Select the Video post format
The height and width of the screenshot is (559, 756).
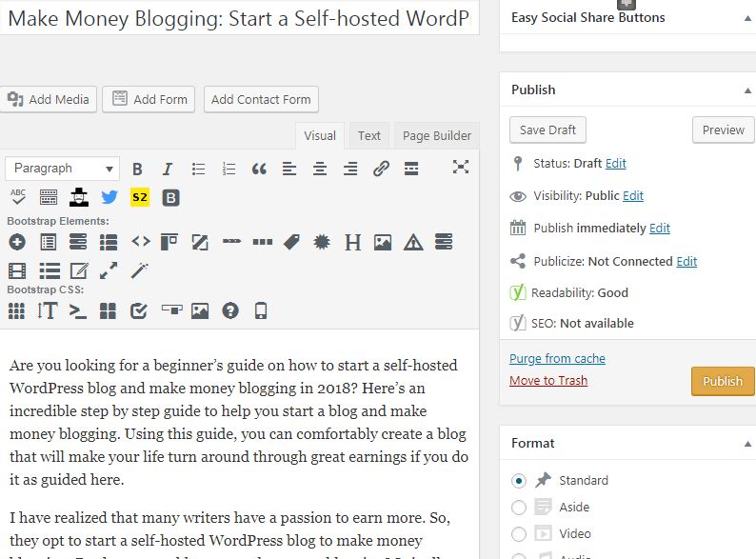pyautogui.click(x=519, y=534)
